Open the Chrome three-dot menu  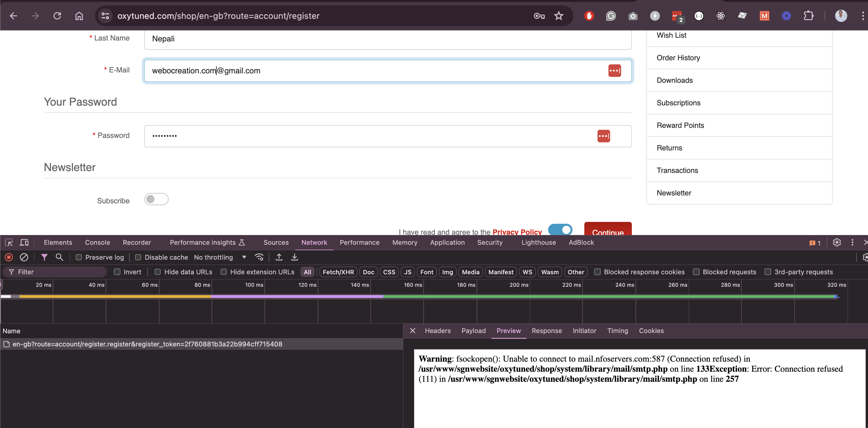(x=863, y=16)
